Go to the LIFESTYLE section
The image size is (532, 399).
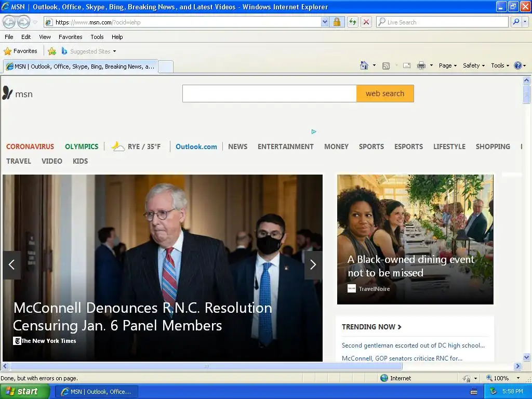click(x=449, y=147)
